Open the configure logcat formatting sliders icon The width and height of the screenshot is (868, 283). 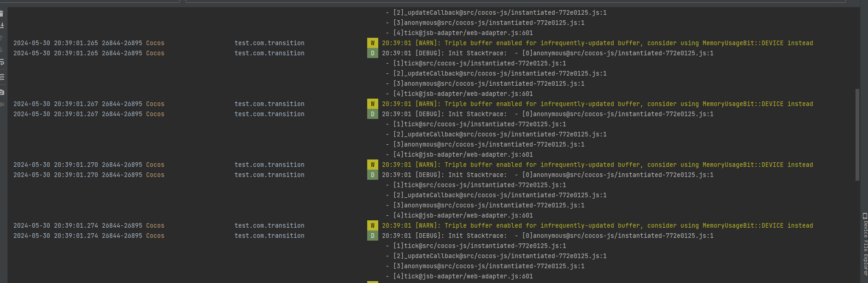[x=2, y=77]
